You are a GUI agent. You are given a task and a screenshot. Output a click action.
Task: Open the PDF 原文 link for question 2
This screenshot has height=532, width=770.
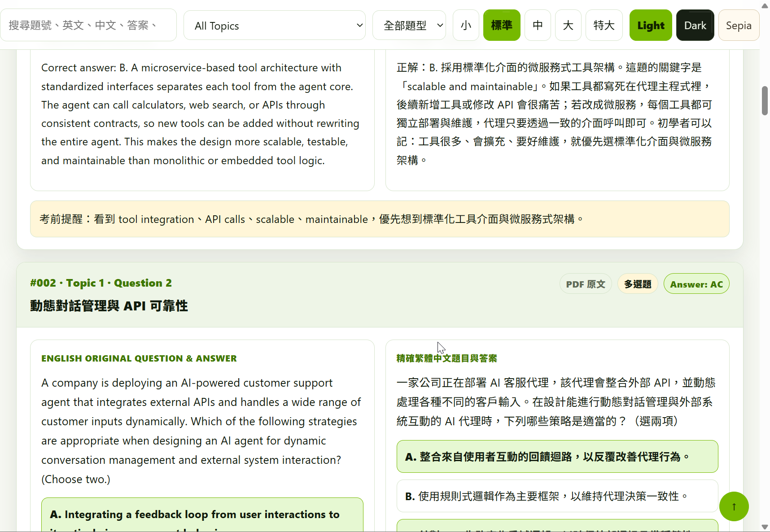[586, 284]
